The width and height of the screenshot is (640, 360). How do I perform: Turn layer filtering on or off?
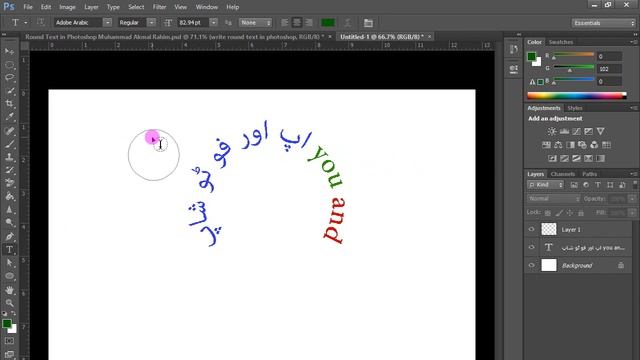tap(635, 185)
